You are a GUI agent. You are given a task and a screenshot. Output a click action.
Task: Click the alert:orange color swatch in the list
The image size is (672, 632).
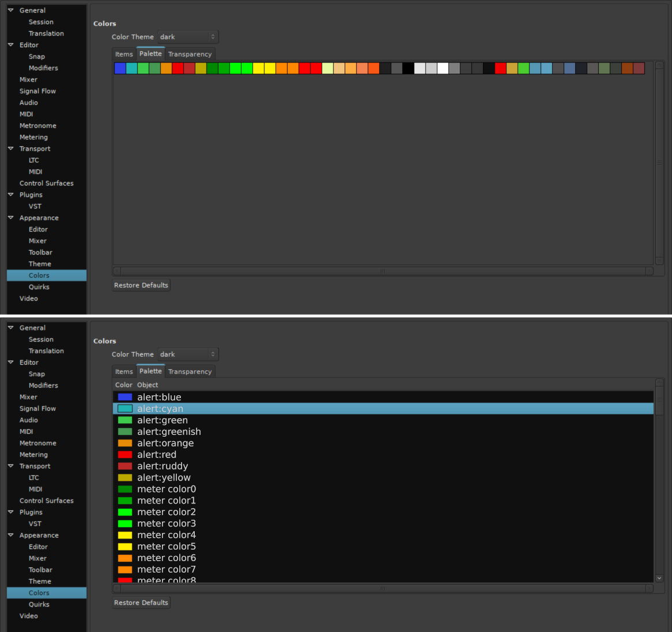pos(125,443)
